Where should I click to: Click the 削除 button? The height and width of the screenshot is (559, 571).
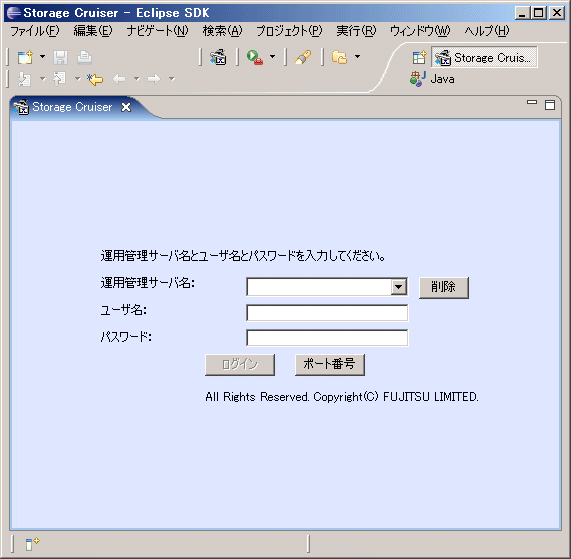point(444,287)
